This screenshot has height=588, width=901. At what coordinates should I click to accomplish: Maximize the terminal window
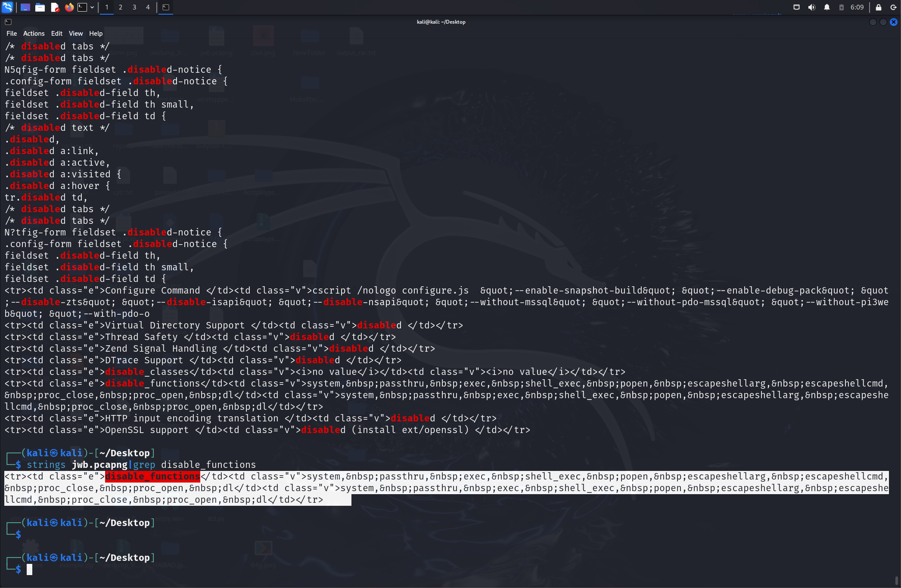[883, 22]
